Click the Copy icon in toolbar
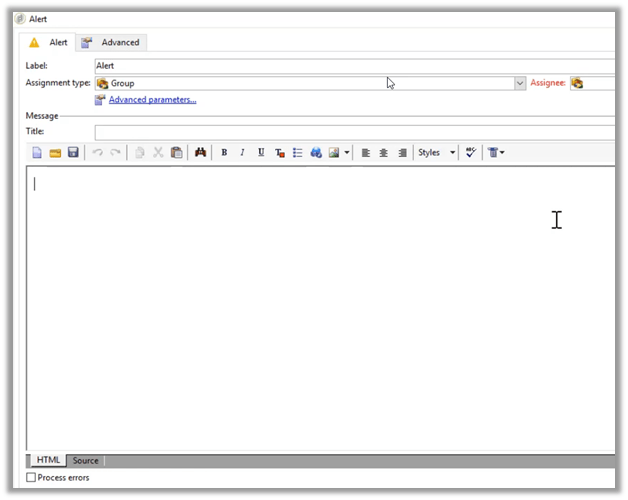Screen dimensions: 628x500 tap(140, 153)
